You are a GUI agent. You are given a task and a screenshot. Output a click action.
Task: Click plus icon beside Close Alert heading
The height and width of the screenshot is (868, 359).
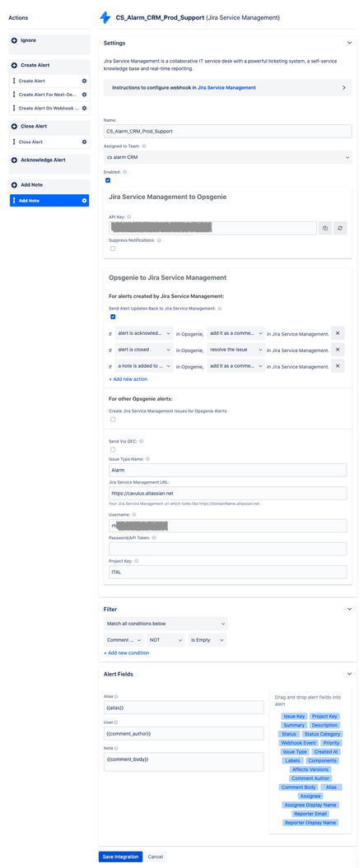tap(14, 126)
